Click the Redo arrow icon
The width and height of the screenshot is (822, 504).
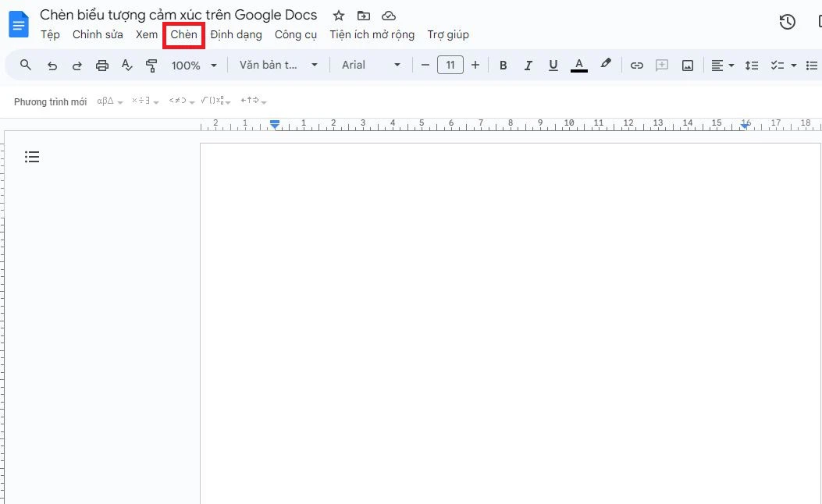(x=77, y=65)
